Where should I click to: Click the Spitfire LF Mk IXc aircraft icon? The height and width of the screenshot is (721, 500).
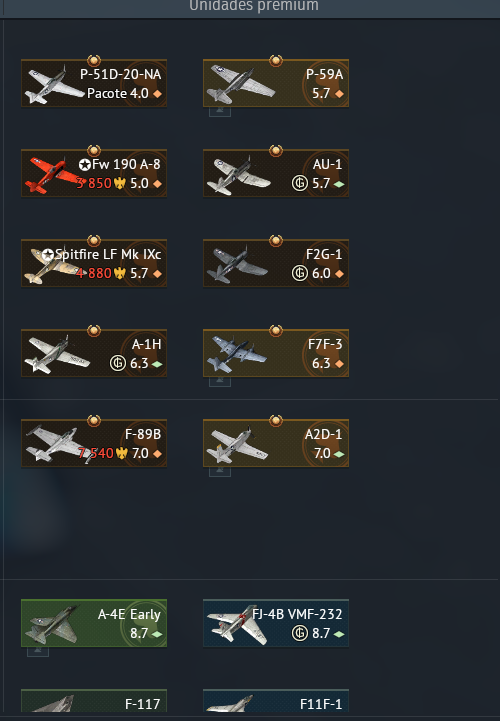click(x=52, y=265)
